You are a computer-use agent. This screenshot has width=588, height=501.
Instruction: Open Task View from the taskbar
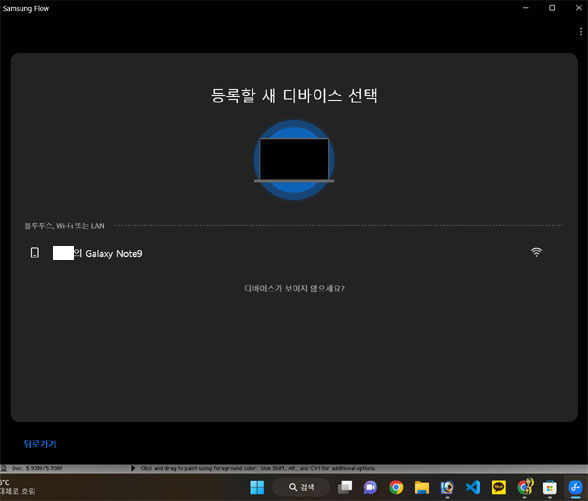[345, 488]
